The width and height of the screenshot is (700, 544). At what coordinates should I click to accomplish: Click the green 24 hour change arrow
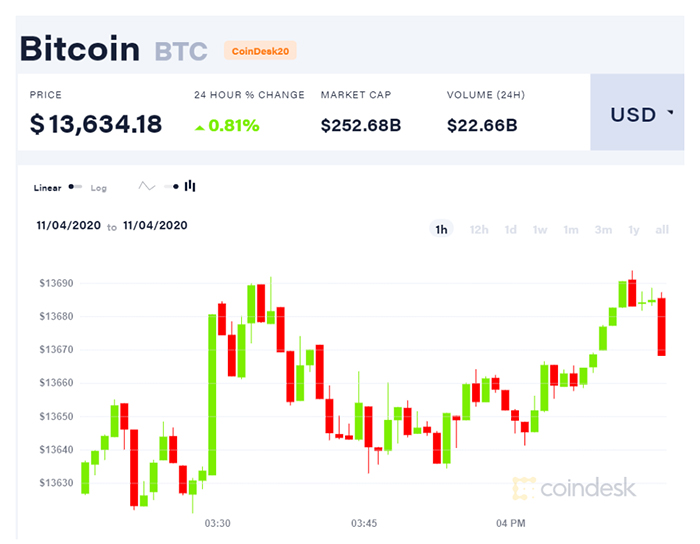[201, 127]
